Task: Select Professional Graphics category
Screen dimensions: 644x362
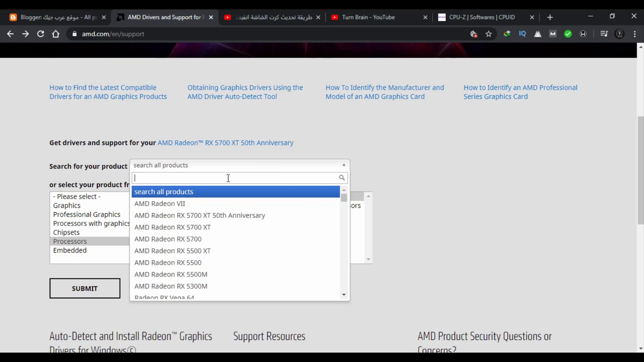Action: pyautogui.click(x=90, y=215)
